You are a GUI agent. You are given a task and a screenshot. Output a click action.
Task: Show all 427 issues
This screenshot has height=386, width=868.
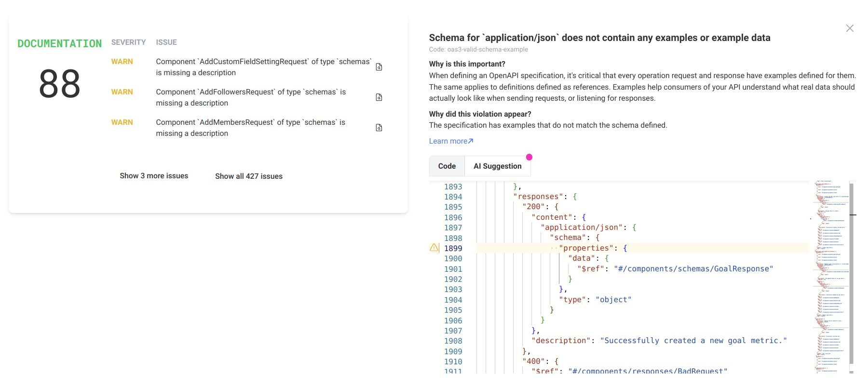(249, 176)
